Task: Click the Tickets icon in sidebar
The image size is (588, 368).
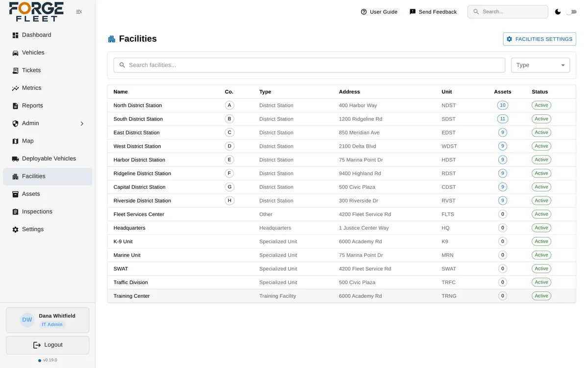Action: point(15,71)
